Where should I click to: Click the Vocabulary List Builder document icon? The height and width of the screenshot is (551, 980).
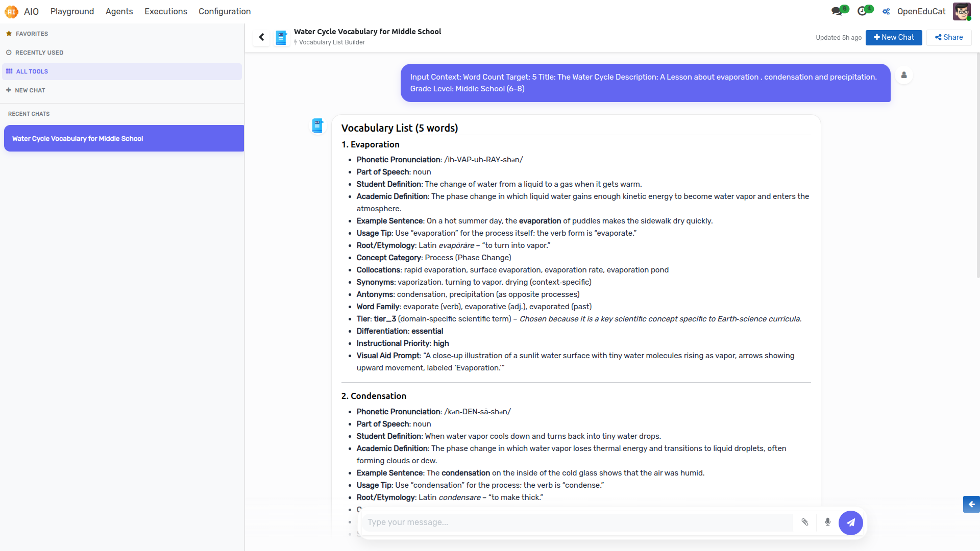pos(281,37)
